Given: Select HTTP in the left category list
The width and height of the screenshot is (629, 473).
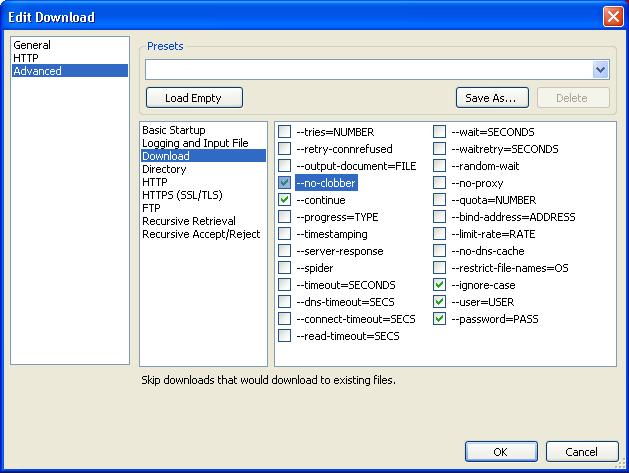Looking at the screenshot, I should (x=26, y=58).
